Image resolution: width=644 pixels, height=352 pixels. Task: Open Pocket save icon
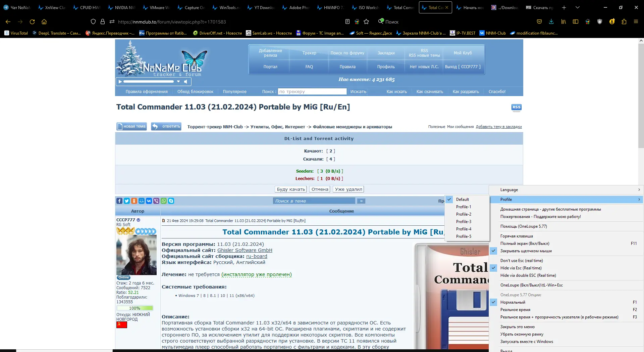click(539, 21)
